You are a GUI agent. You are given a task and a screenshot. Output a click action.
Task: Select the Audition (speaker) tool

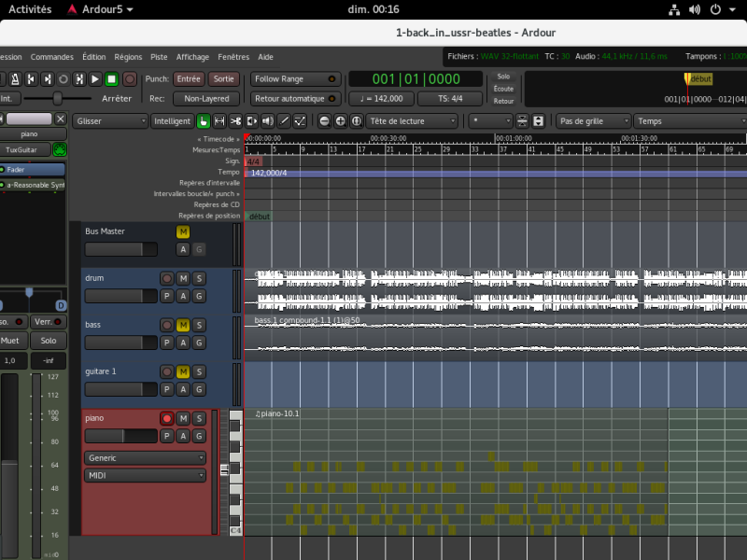point(267,121)
